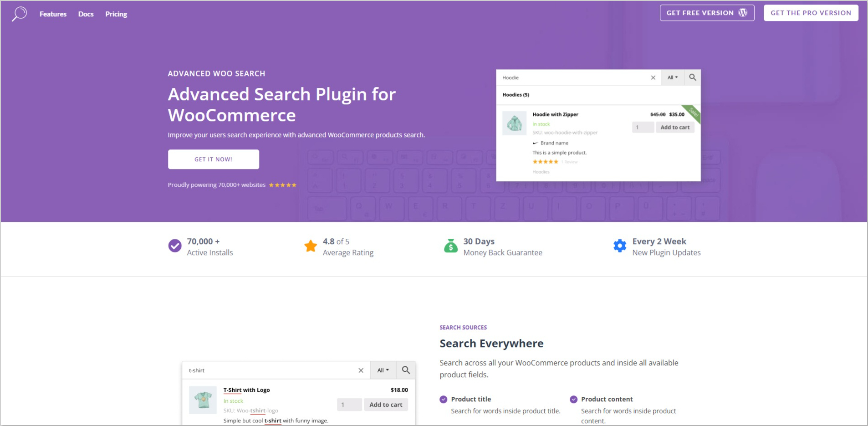The height and width of the screenshot is (426, 868).
Task: Click the magnifier logo in the header
Action: [19, 14]
